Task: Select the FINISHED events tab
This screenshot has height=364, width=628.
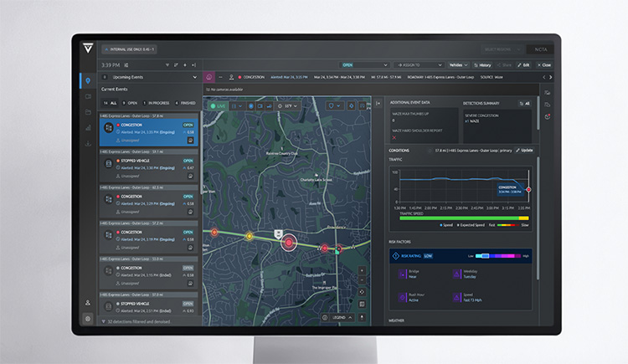Action: (x=185, y=103)
